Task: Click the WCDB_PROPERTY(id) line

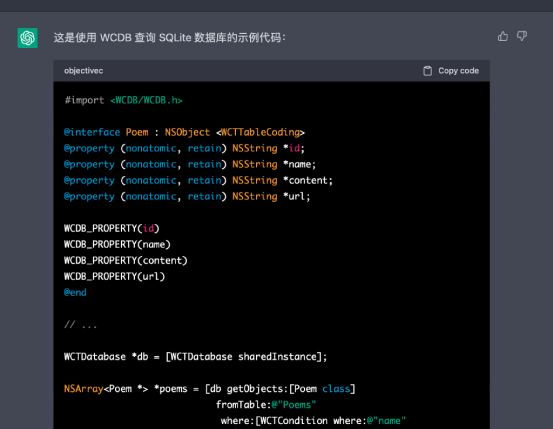Action: [x=112, y=228]
